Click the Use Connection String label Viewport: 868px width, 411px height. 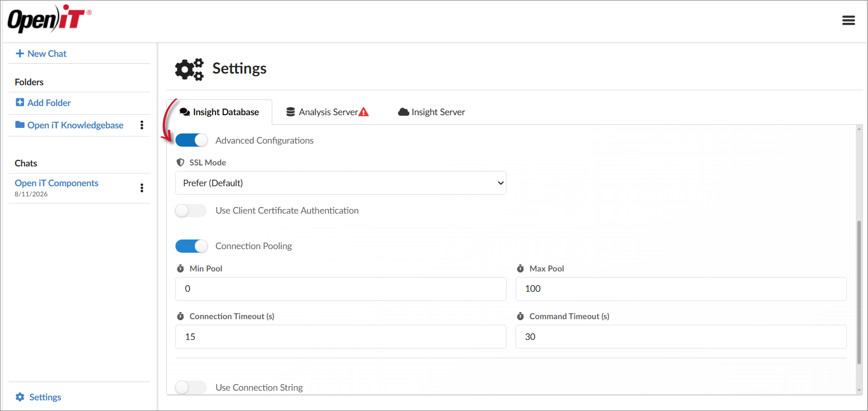(259, 388)
